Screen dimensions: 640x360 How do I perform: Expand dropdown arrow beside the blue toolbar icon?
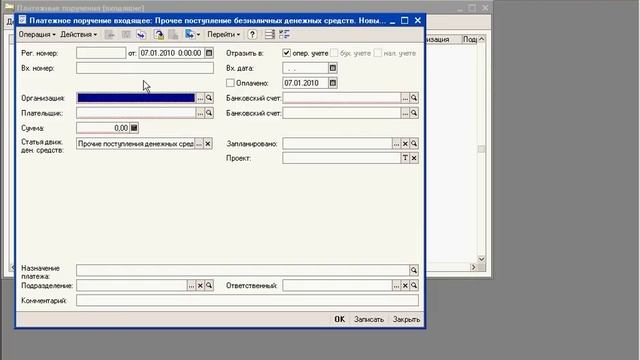(198, 35)
